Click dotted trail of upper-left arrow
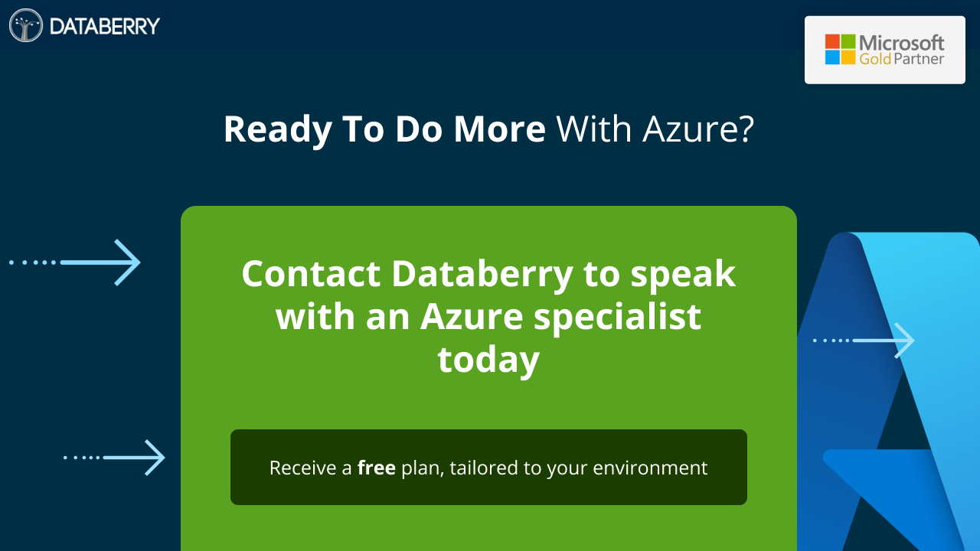Screen dimensions: 980x551 tap(33, 262)
